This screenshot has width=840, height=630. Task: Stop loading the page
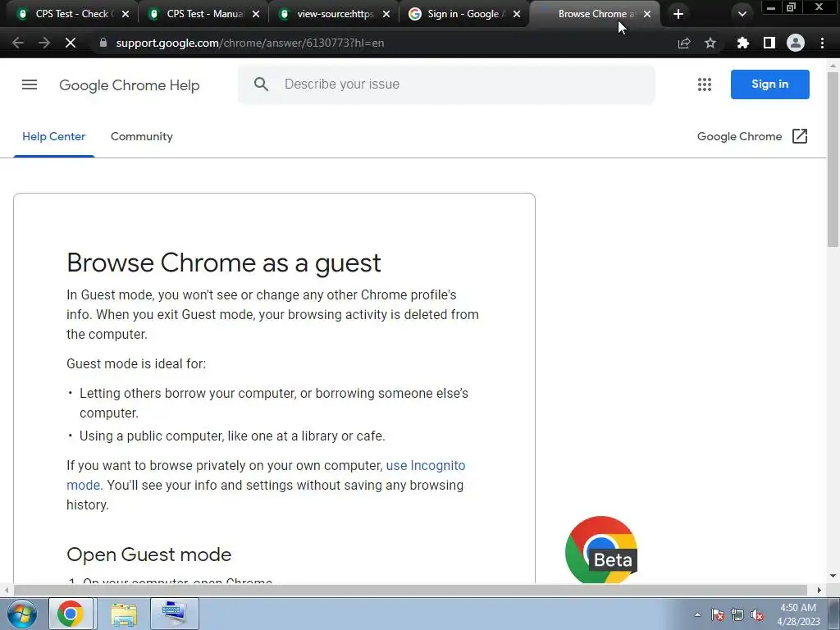[71, 43]
